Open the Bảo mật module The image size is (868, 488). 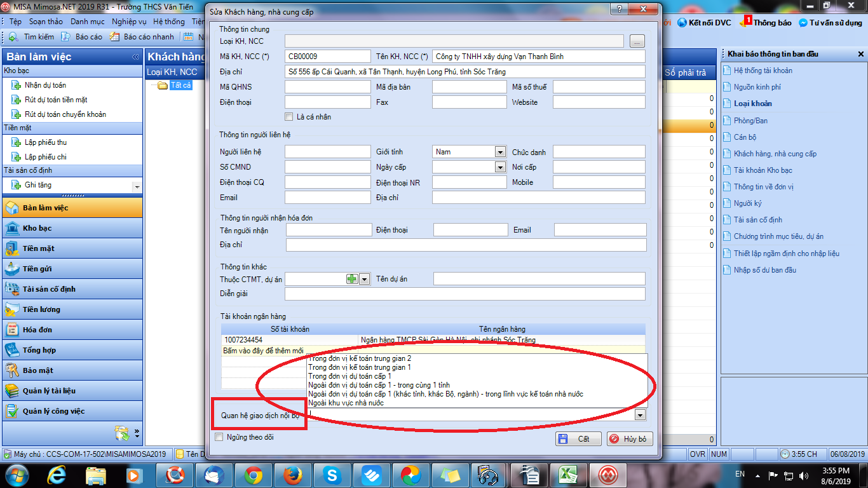point(38,370)
